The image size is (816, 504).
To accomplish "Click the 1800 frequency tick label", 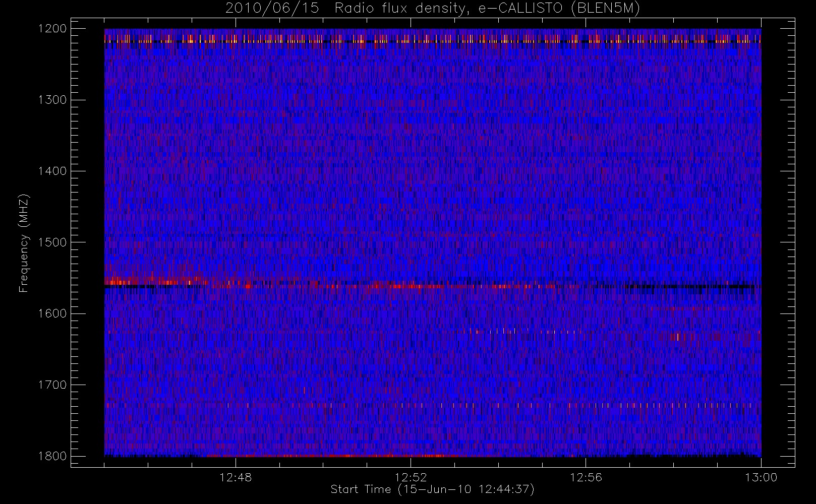I will [52, 456].
